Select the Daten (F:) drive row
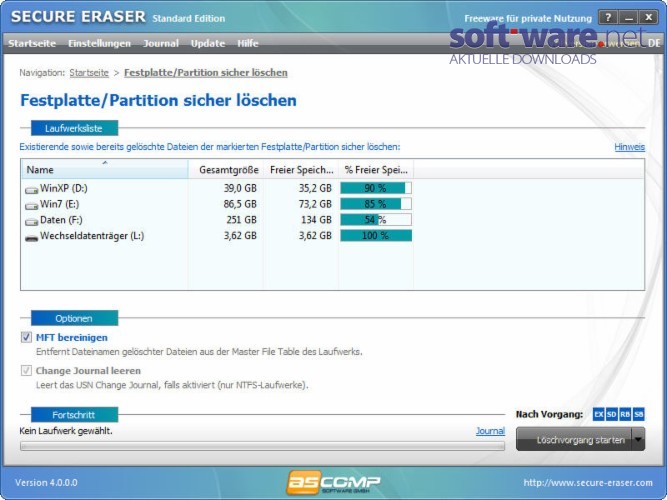Viewport: 667px width, 500px height. pos(332,220)
